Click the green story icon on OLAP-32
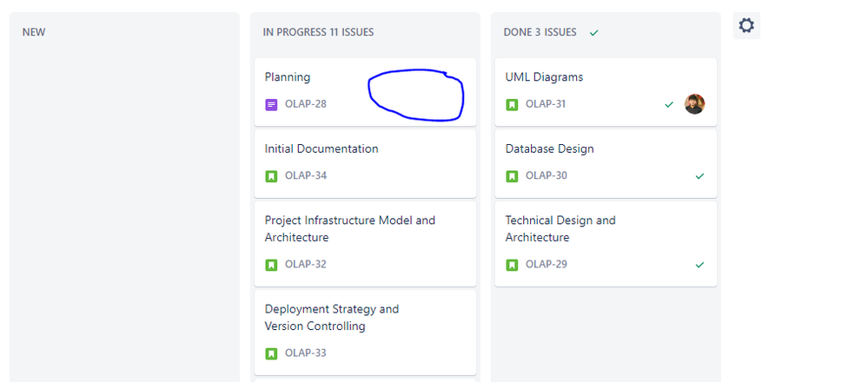Image resolution: width=868 pixels, height=382 pixels. click(271, 265)
